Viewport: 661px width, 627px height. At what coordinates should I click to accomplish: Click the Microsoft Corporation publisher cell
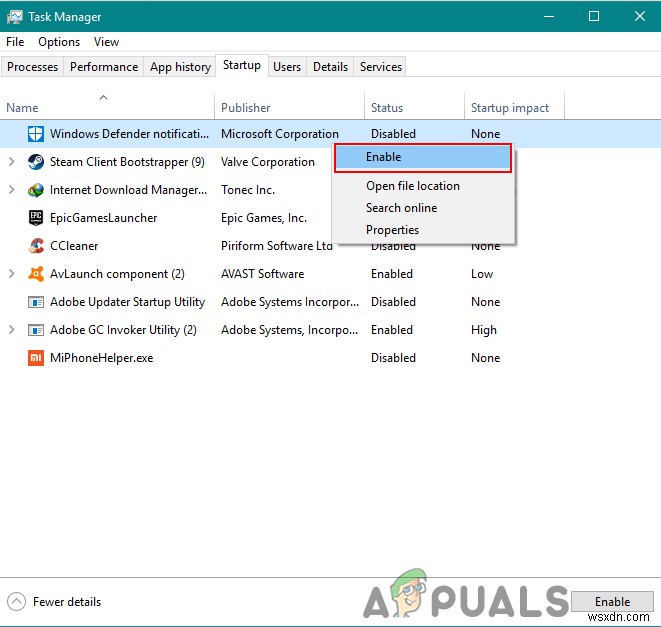pyautogui.click(x=279, y=134)
